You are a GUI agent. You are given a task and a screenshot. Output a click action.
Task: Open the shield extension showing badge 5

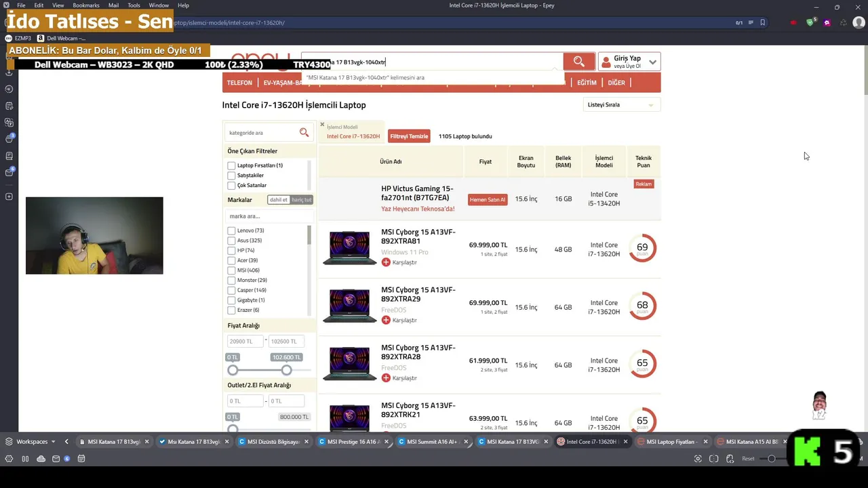click(x=810, y=22)
